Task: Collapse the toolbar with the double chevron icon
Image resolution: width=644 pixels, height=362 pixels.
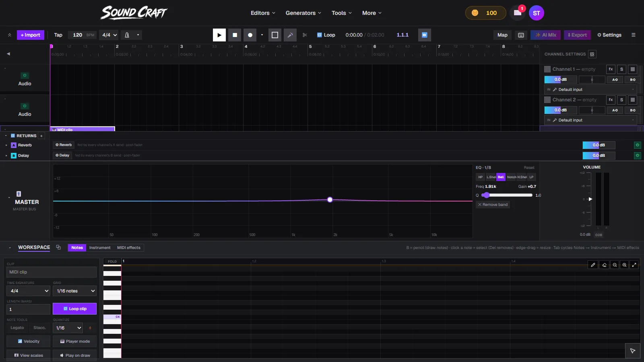Action: (x=9, y=35)
